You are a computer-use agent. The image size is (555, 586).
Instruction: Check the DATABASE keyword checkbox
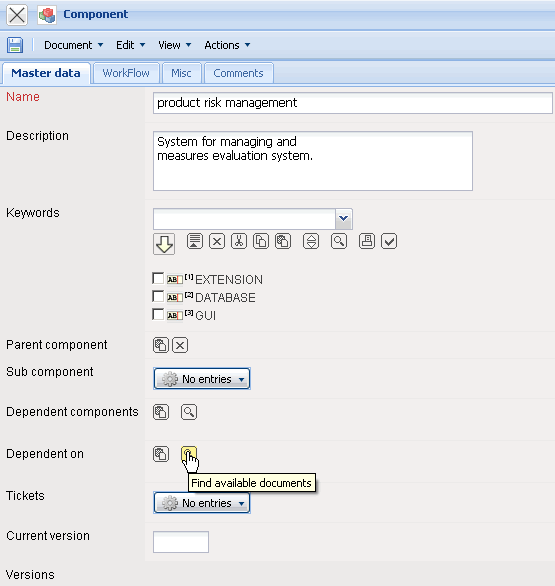[158, 296]
